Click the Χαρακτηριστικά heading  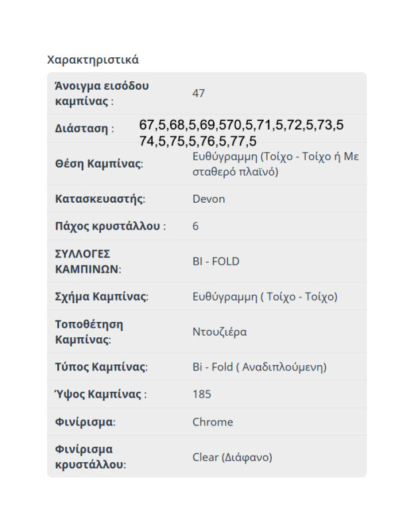pos(93,60)
